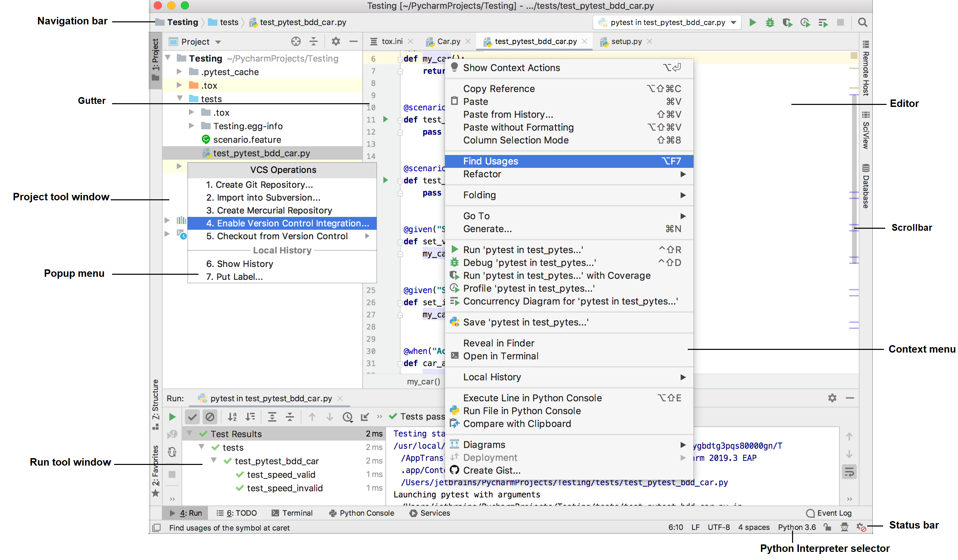958x560 pixels.
Task: Click the Stop square in top toolbar
Action: pos(840,22)
